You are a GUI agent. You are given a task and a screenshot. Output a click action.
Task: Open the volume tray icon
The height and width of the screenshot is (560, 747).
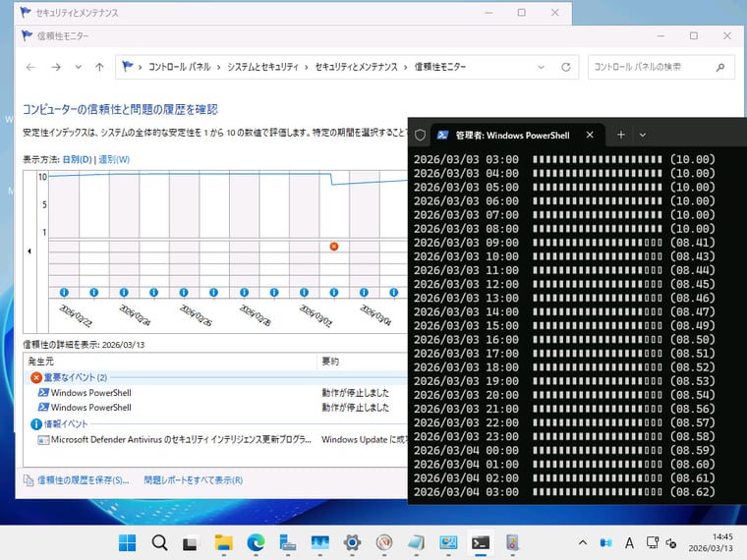(x=671, y=543)
